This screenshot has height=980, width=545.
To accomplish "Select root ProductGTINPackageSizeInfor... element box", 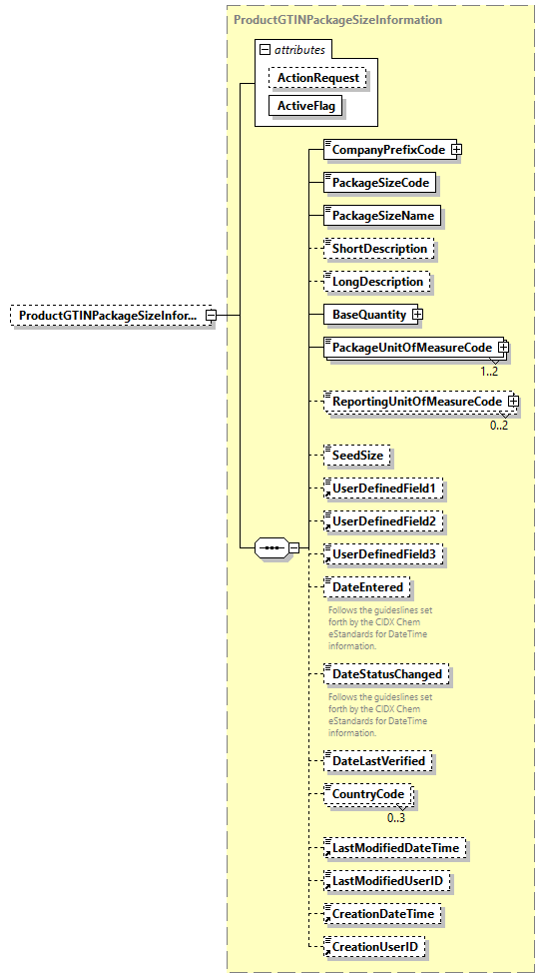I will pos(113,316).
